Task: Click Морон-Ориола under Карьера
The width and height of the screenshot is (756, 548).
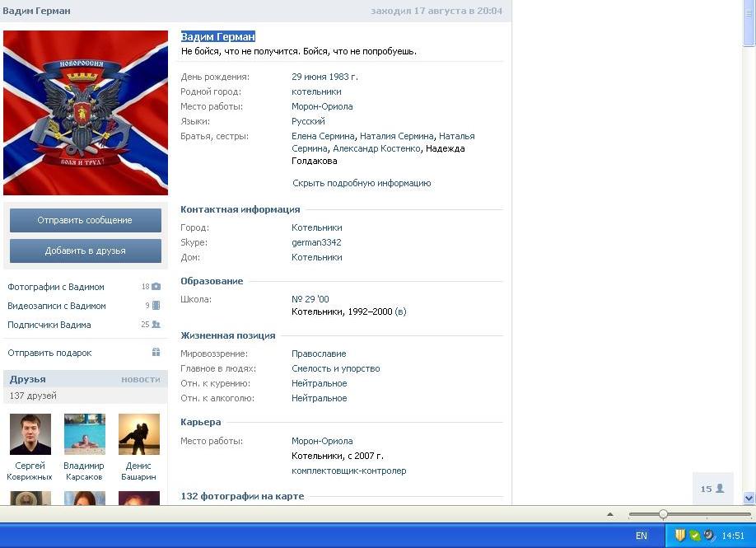Action: click(x=322, y=441)
